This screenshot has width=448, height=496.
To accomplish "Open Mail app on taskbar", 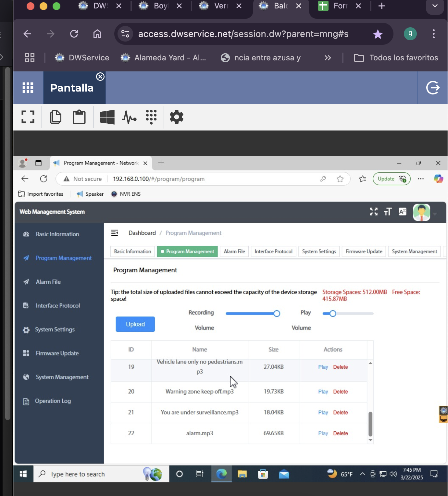I will click(x=284, y=474).
